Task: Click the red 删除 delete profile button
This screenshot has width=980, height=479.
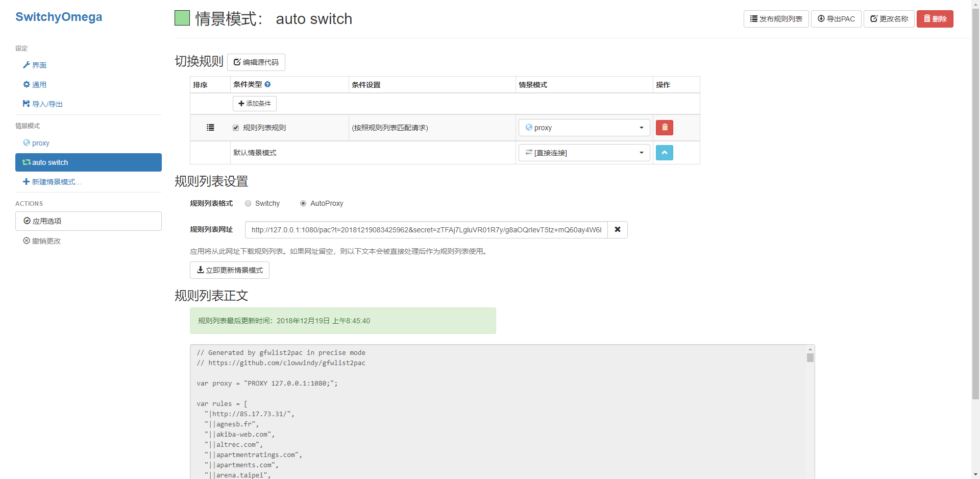Action: pos(935,19)
